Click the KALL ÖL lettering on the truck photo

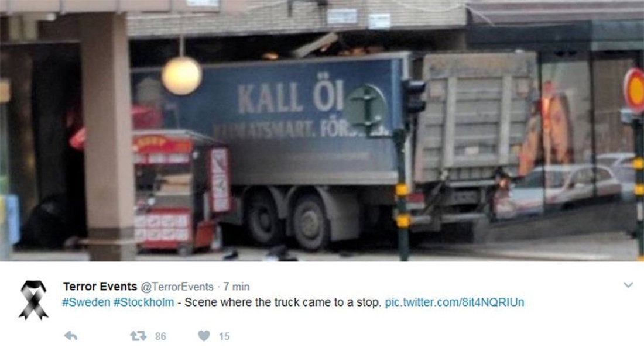pos(290,98)
